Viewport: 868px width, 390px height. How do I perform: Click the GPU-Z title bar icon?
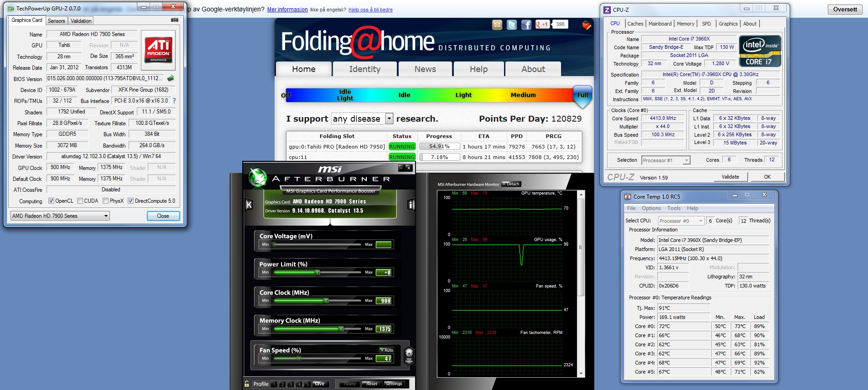click(x=11, y=8)
